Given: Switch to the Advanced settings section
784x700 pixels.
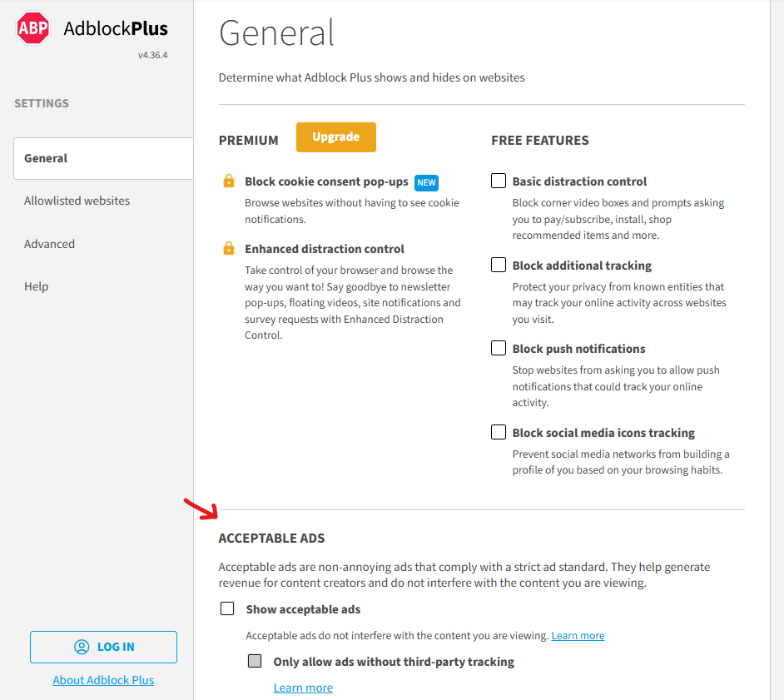Looking at the screenshot, I should (49, 243).
